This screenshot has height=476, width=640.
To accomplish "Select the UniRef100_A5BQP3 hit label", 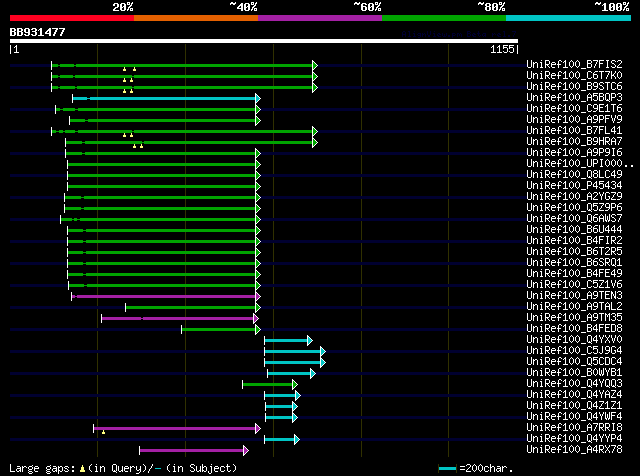I will pos(574,98).
